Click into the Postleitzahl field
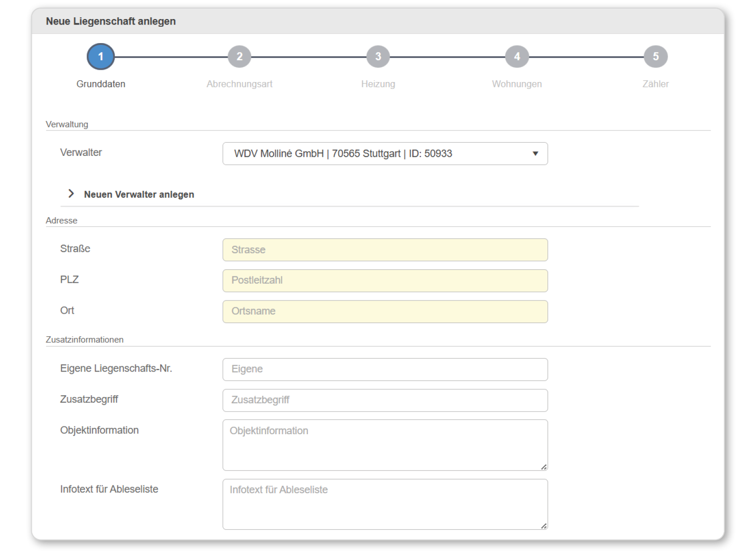The image size is (756, 557). tap(385, 281)
